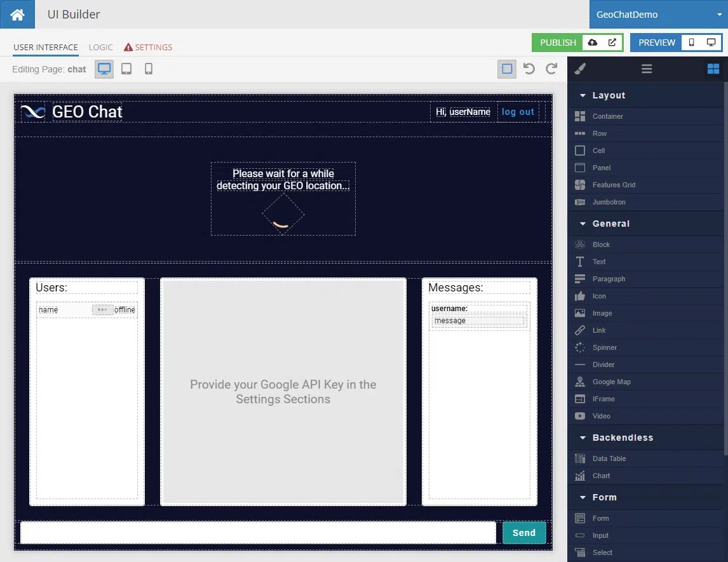Screen dimensions: 728x562
Task: Click the log out link
Action: click(x=518, y=112)
